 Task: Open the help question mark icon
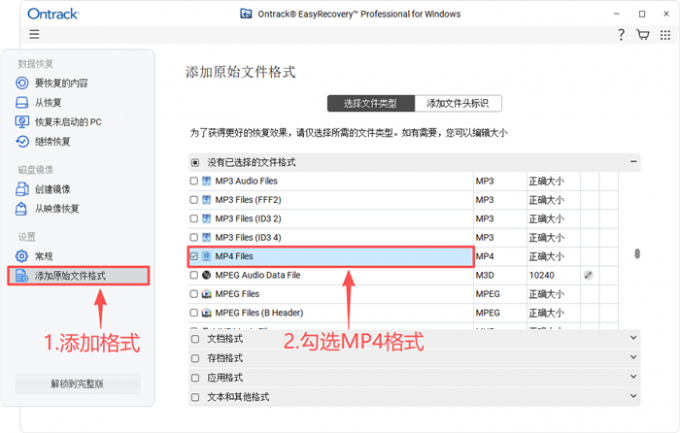click(x=621, y=35)
